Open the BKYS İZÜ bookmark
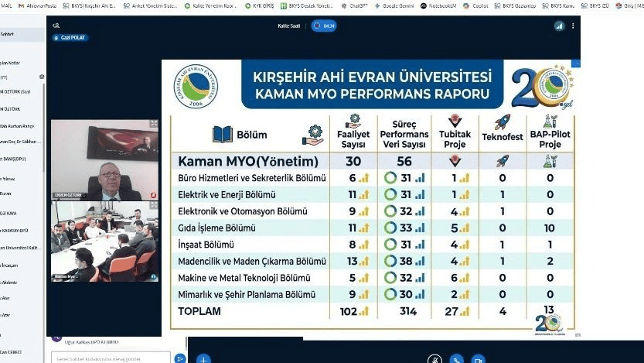 (595, 5)
